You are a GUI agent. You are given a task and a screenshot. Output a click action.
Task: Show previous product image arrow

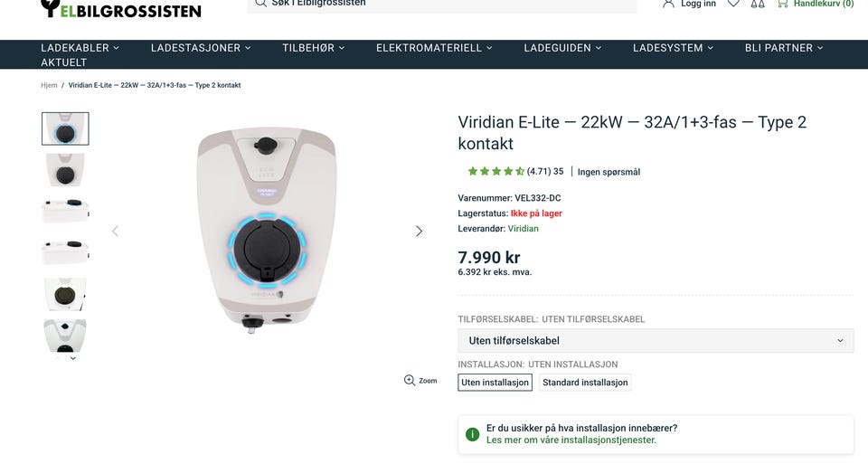point(115,232)
